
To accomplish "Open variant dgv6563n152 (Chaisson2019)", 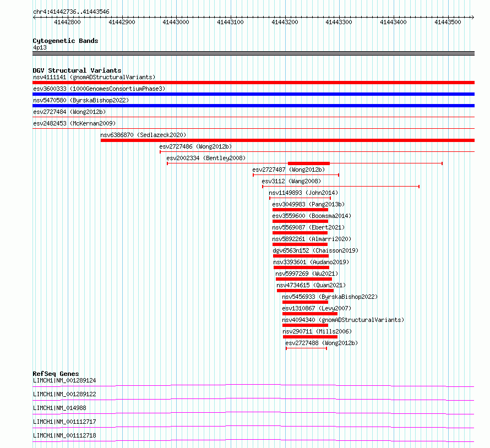I will coord(315,250).
